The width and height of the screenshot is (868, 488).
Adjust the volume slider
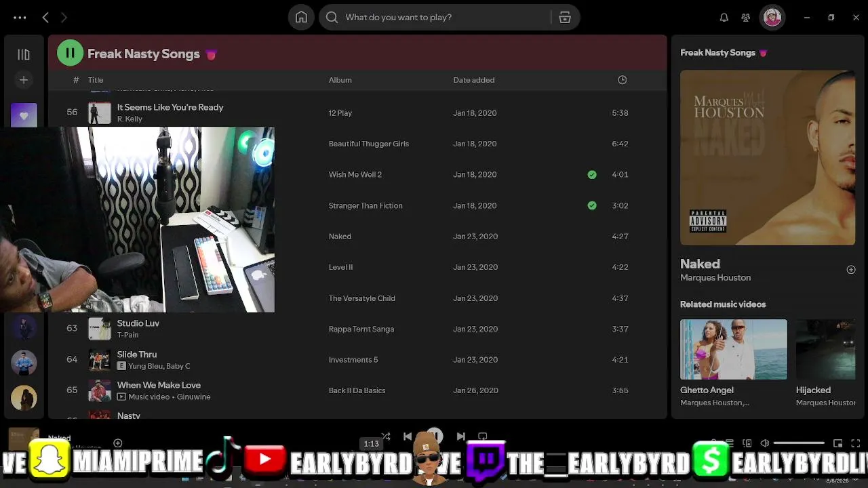click(799, 443)
